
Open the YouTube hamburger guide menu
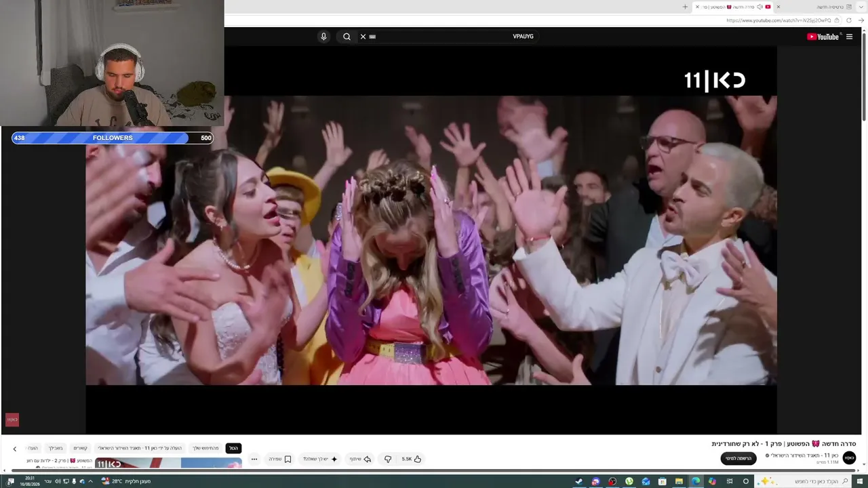coord(849,37)
